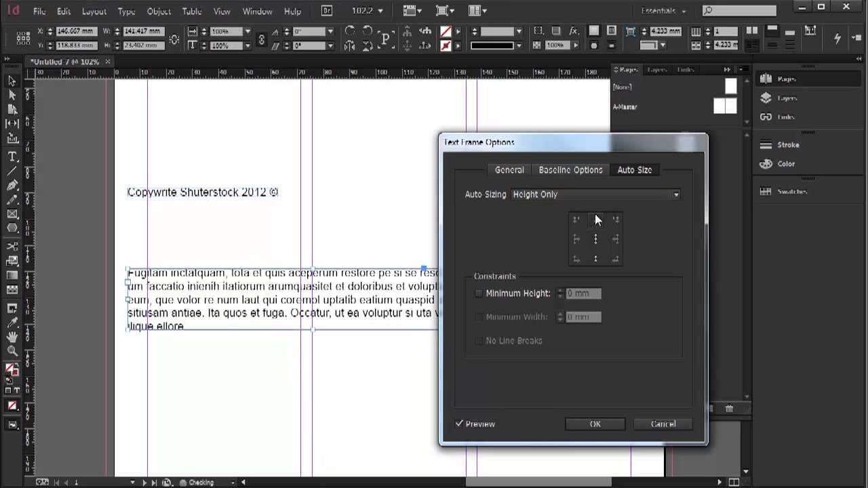This screenshot has width=868, height=488.
Task: Select the Hand tool in toolbox
Action: click(12, 337)
